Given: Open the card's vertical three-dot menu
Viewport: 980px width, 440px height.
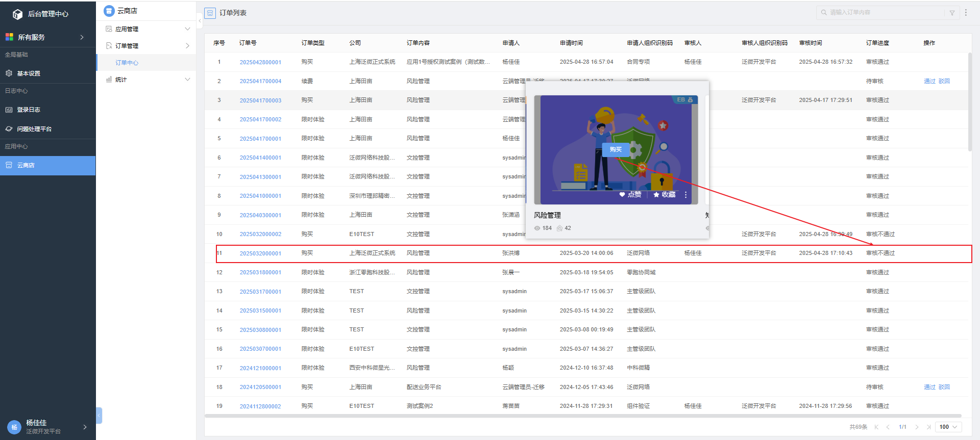Looking at the screenshot, I should click(685, 195).
